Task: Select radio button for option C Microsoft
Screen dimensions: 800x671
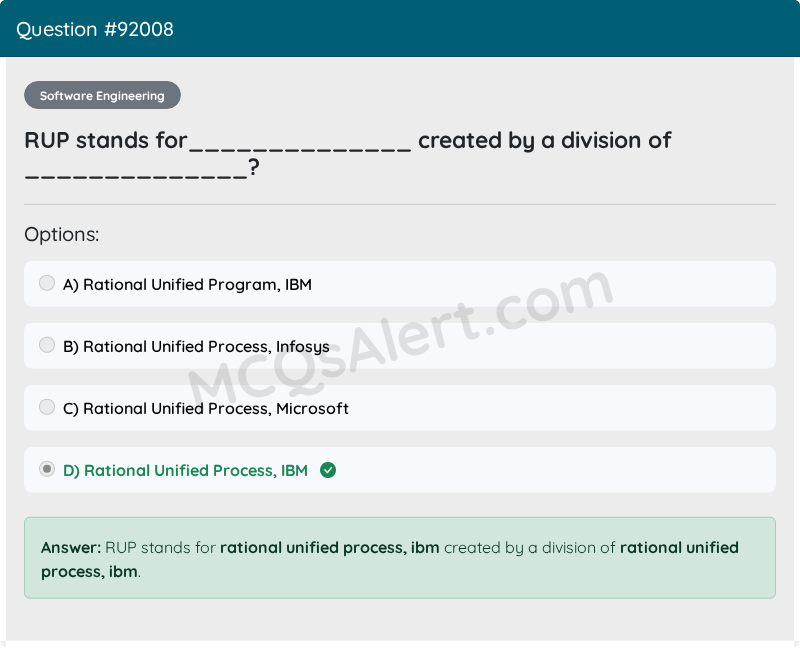Action: point(47,407)
